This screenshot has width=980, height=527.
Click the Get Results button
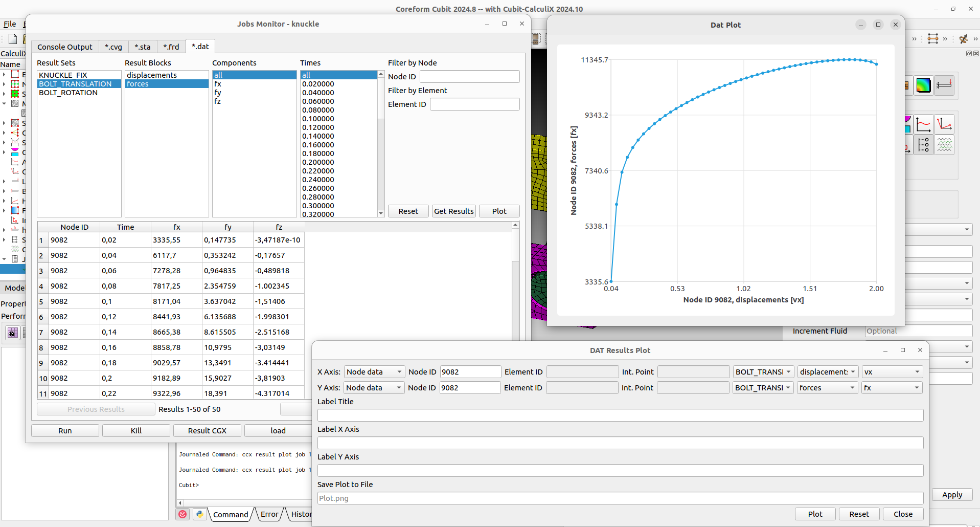(x=453, y=211)
